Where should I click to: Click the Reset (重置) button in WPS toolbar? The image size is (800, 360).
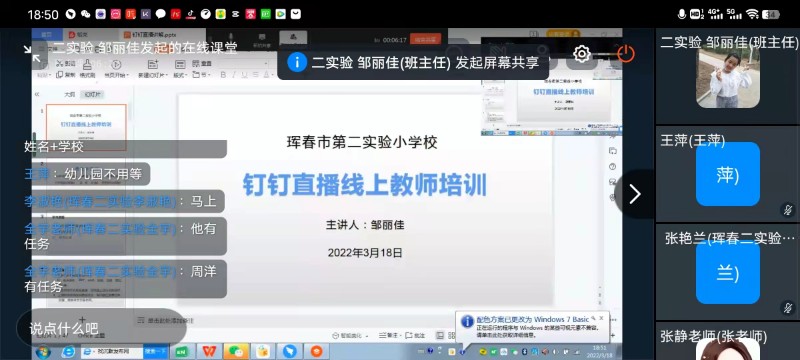tap(202, 64)
